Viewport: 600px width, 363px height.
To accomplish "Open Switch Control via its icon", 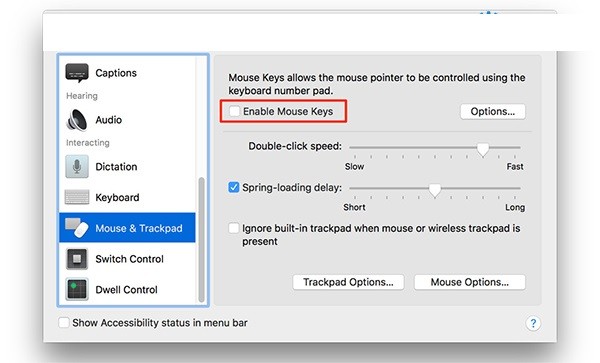I will tap(77, 259).
